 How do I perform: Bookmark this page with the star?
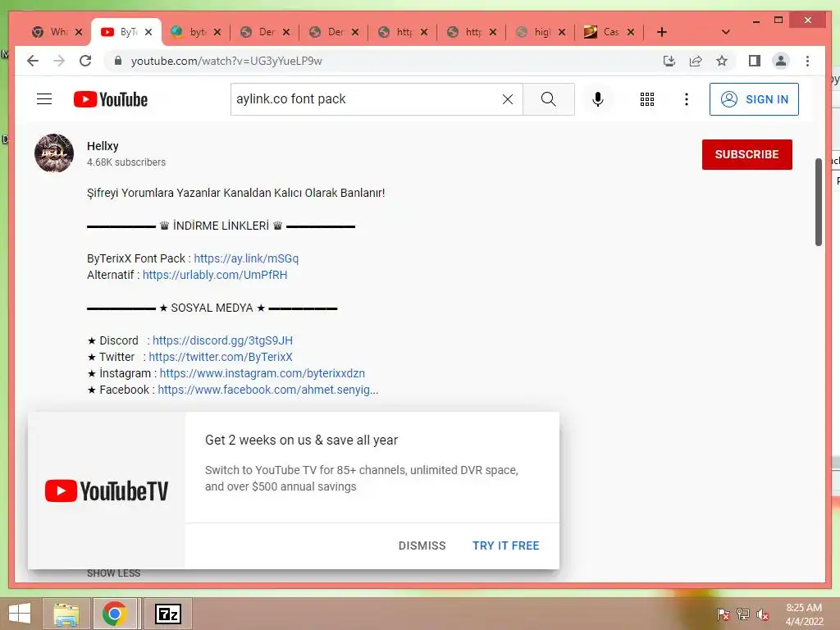(722, 61)
